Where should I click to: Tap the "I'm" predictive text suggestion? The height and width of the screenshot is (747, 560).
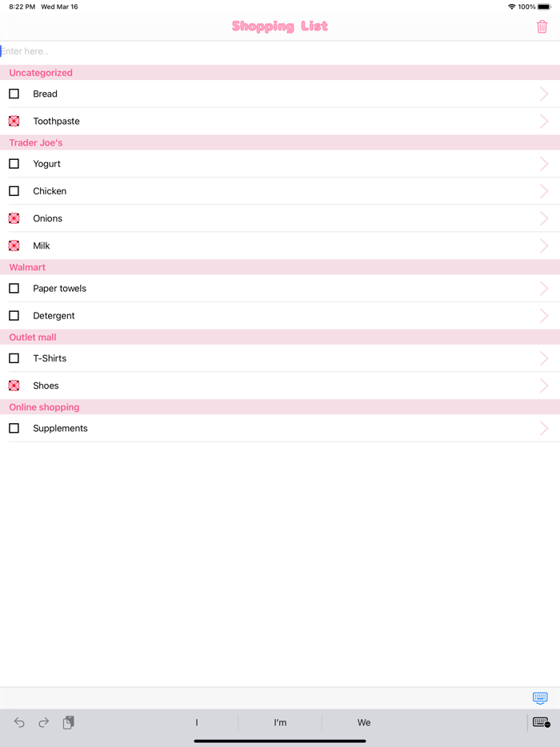coord(279,722)
